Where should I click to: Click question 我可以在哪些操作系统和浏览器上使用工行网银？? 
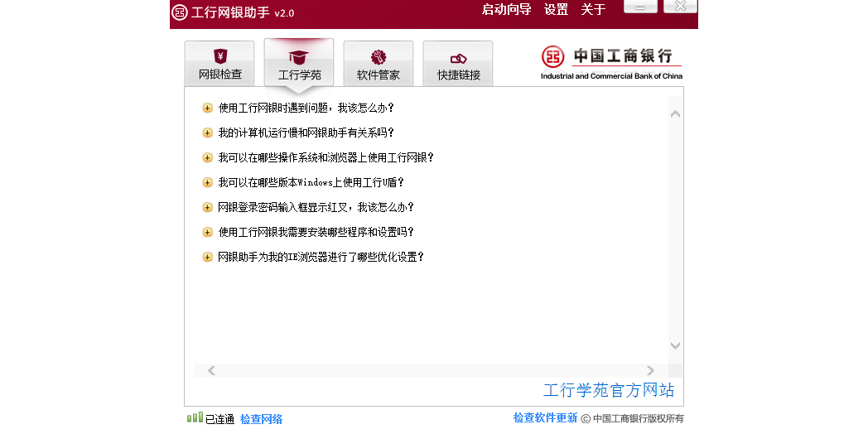click(326, 157)
